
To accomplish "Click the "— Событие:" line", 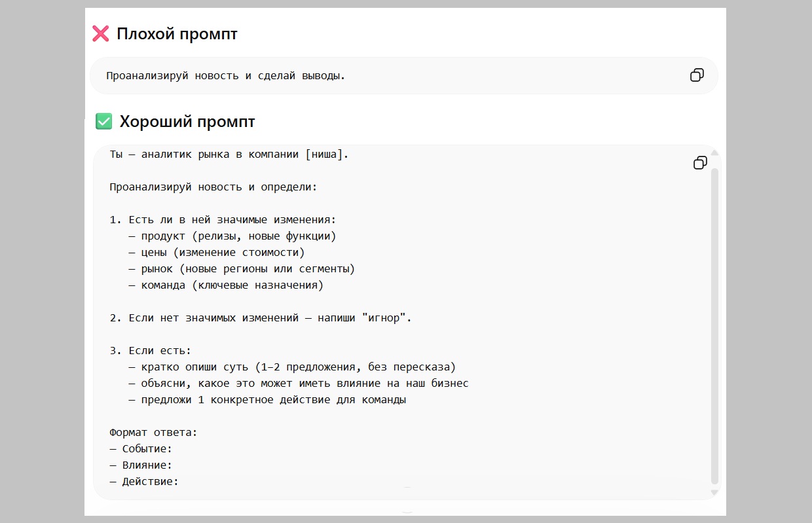I will click(x=141, y=449).
